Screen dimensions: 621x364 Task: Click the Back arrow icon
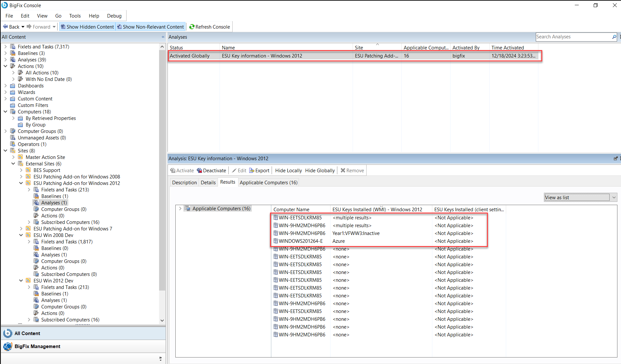6,27
